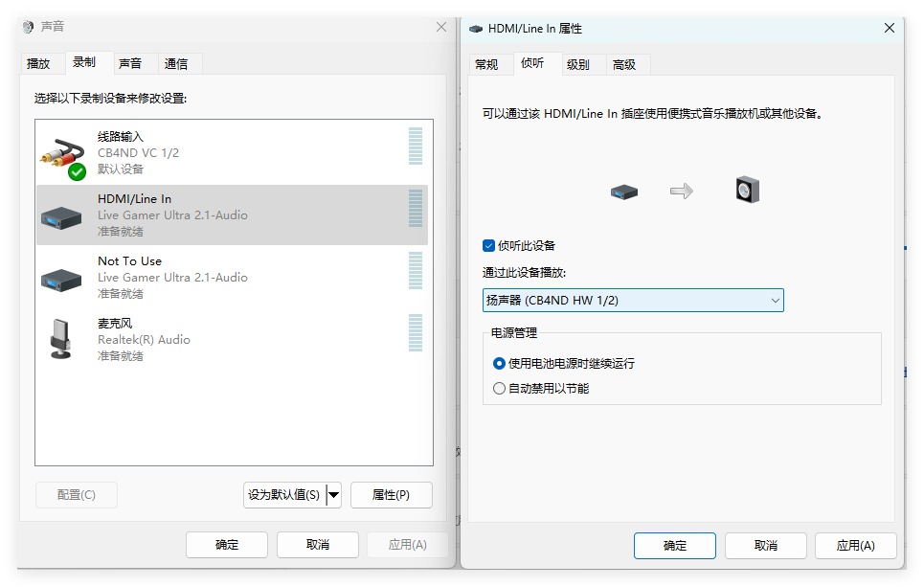Open the 高级 tab
This screenshot has width=924, height=587.
pyautogui.click(x=624, y=65)
